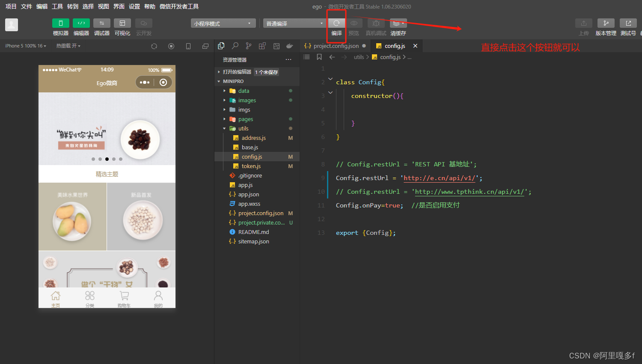Open the 工具 menu in menu bar
This screenshot has height=364, width=642.
(x=57, y=6)
